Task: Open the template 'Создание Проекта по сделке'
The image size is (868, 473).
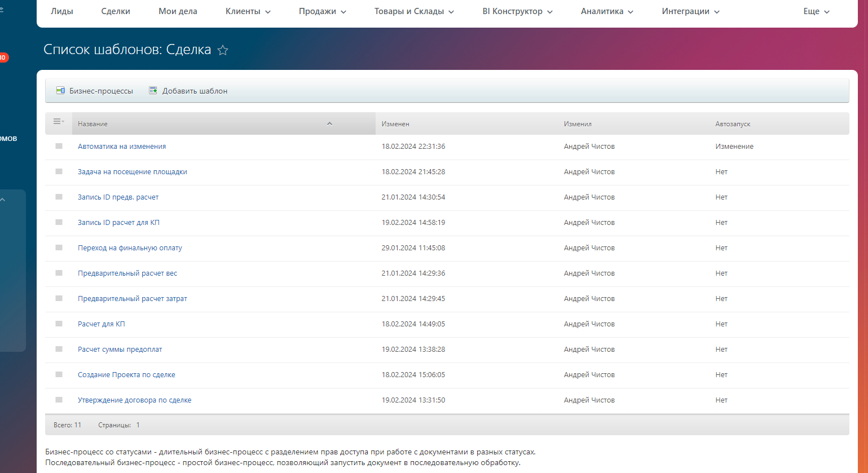Action: click(126, 374)
